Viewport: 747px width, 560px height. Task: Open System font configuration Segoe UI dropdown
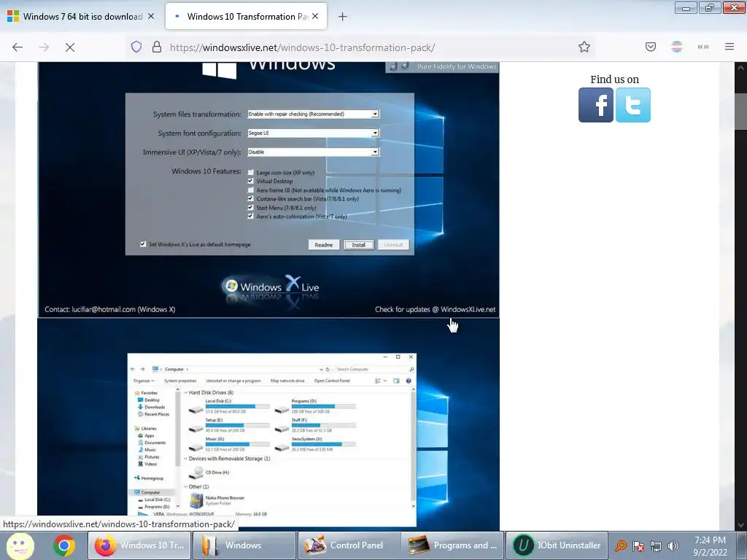tap(313, 133)
